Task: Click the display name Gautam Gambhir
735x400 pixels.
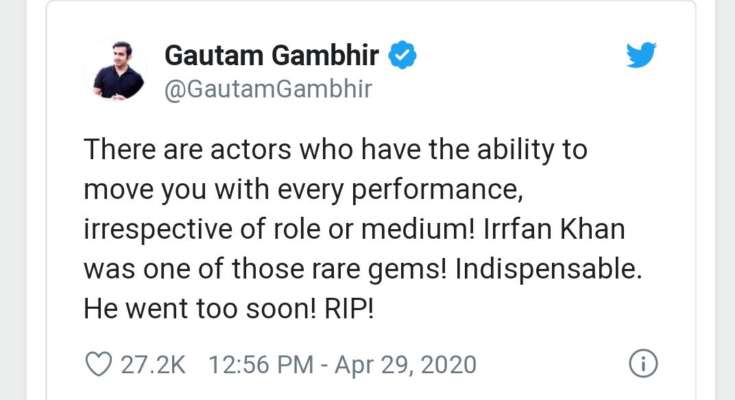Action: click(271, 55)
